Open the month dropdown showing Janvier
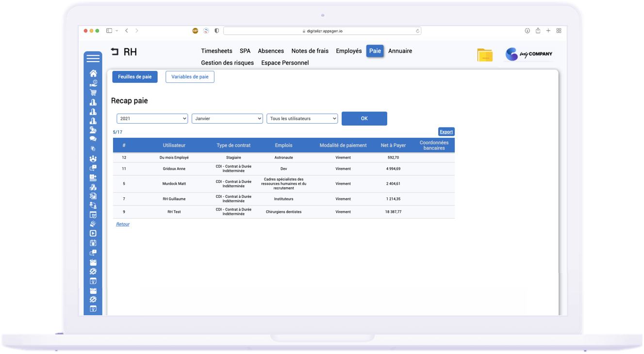This screenshot has height=354, width=644. coord(227,118)
